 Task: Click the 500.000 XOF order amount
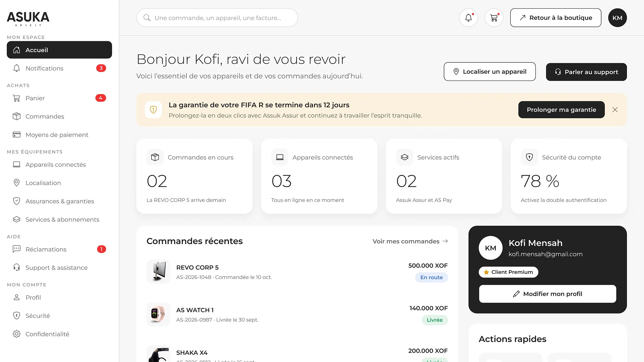point(428,266)
